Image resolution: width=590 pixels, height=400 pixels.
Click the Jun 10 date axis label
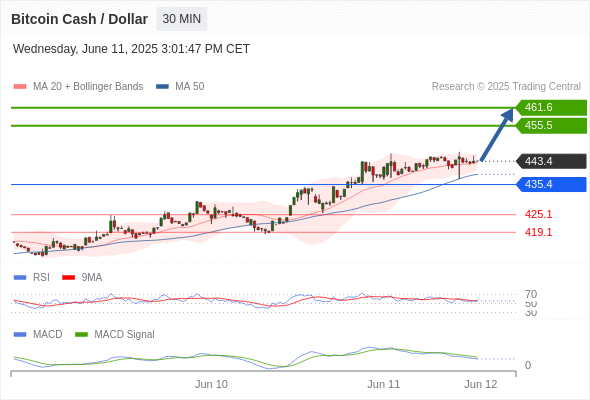(211, 384)
